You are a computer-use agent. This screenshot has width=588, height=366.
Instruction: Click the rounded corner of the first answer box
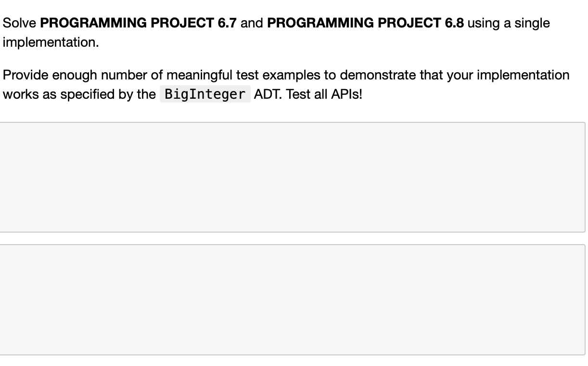[582, 125]
